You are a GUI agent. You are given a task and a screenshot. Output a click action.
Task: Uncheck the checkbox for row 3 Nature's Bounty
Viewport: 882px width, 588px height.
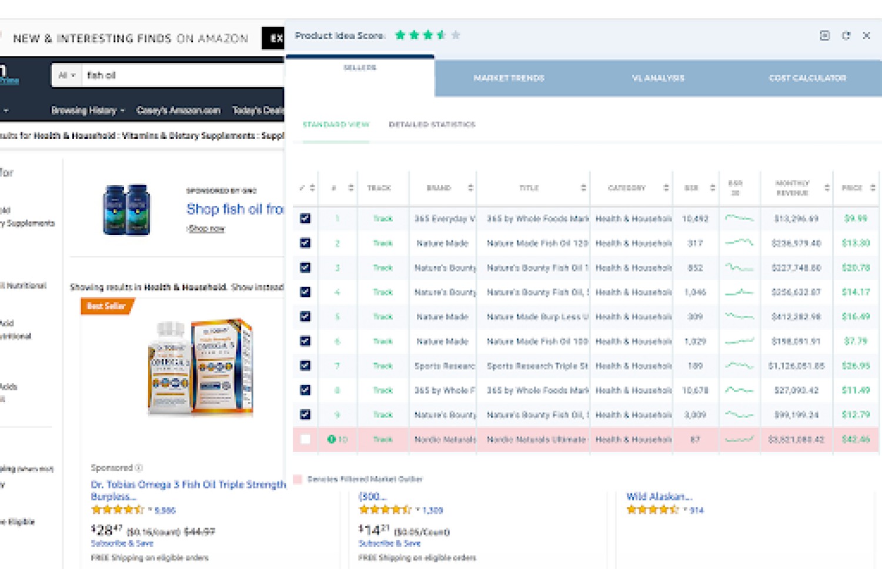point(305,268)
